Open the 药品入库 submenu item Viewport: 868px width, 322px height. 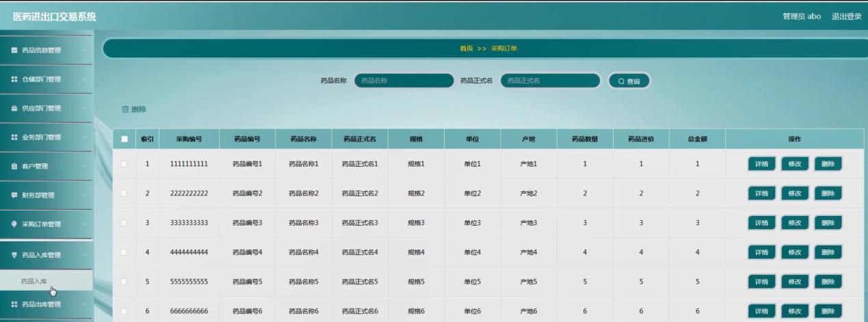(x=46, y=280)
